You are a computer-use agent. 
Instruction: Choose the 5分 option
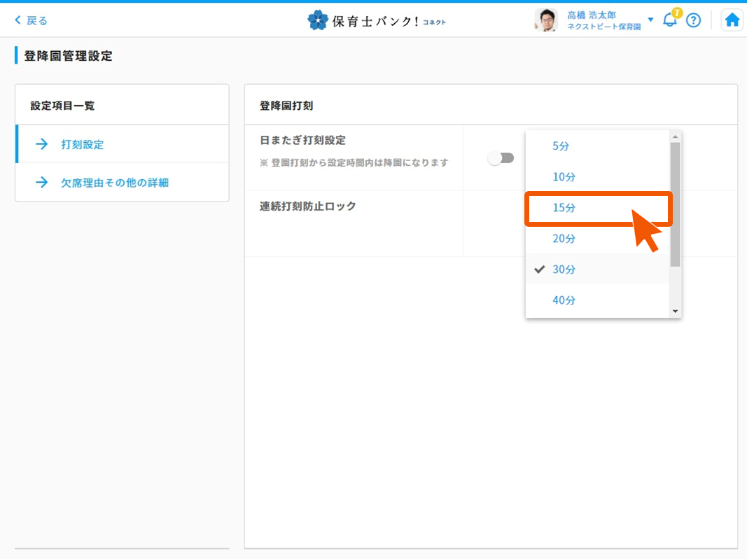point(561,146)
